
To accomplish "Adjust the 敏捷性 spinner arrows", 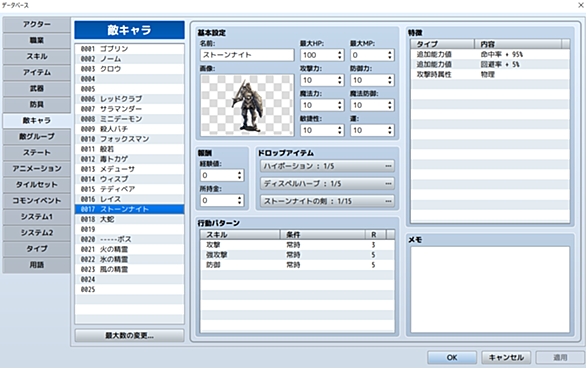I will [339, 130].
